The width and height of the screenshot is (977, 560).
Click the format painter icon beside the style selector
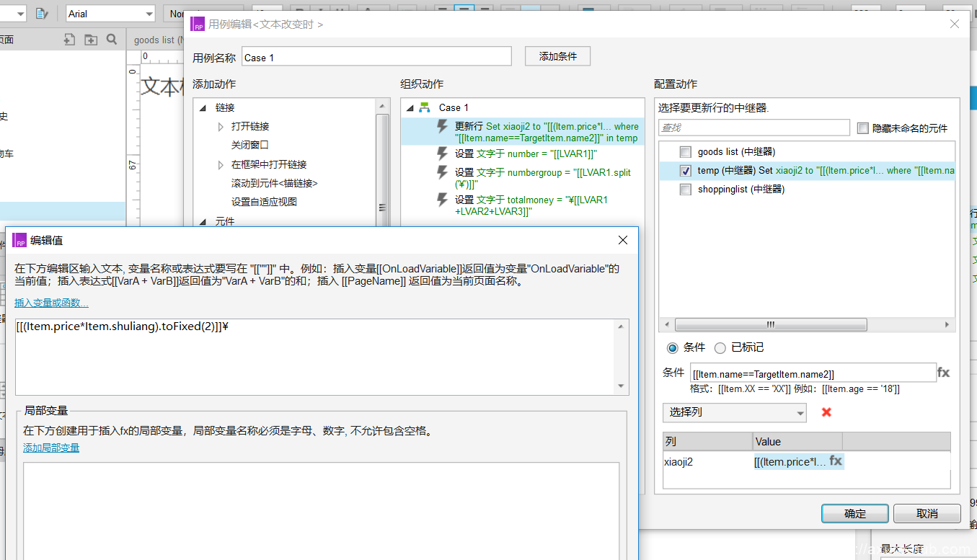41,13
